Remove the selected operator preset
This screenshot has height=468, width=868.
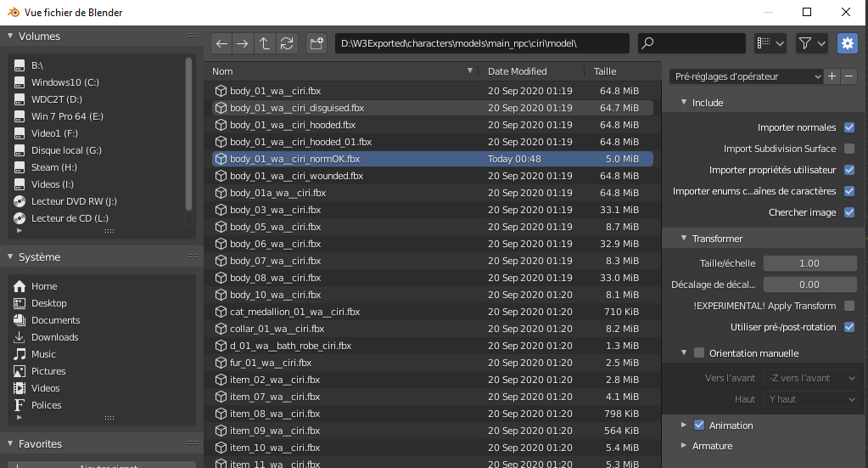coord(849,76)
